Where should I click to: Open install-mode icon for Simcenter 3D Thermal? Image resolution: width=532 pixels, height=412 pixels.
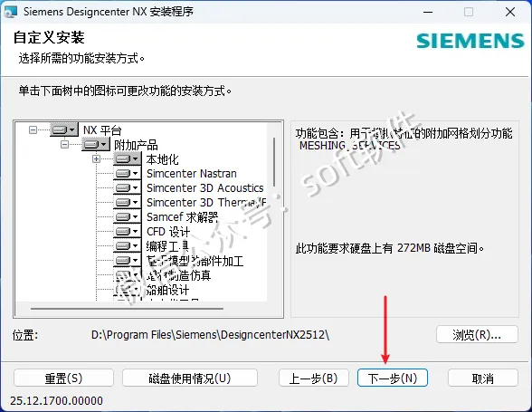(x=128, y=203)
